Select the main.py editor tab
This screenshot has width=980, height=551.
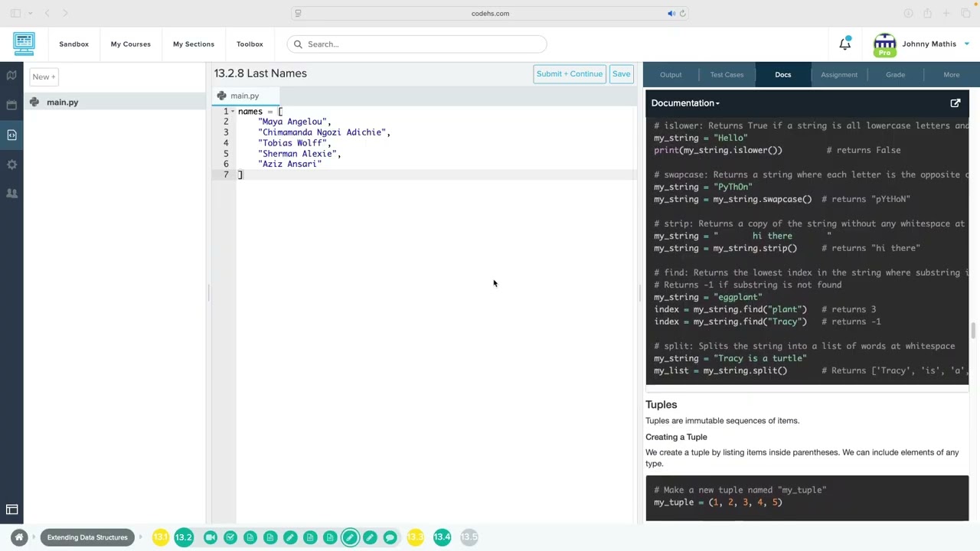pos(245,96)
